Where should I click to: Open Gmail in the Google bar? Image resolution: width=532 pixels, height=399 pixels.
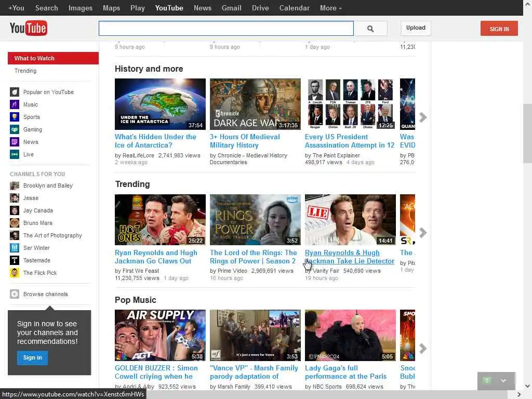(x=231, y=8)
